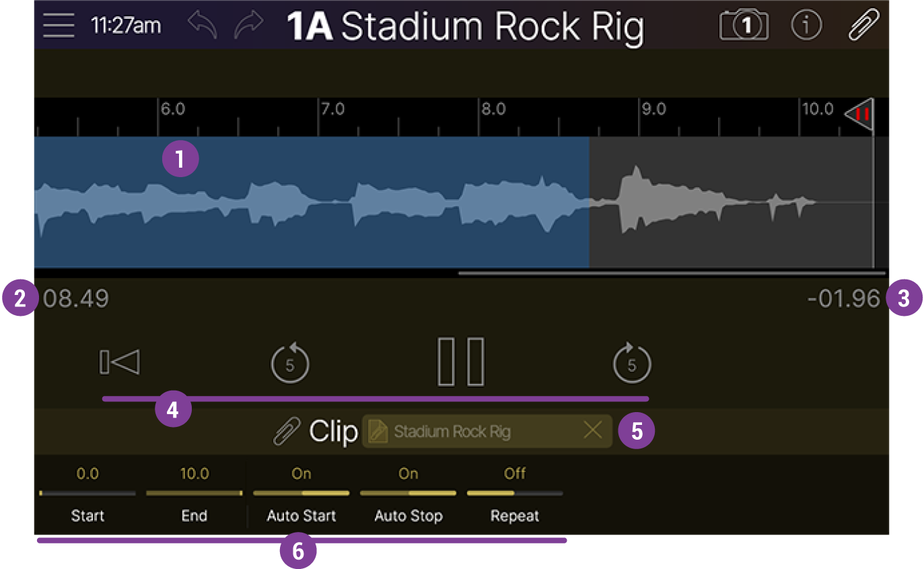924x569 pixels.
Task: Click the Start position slider
Action: (87, 493)
